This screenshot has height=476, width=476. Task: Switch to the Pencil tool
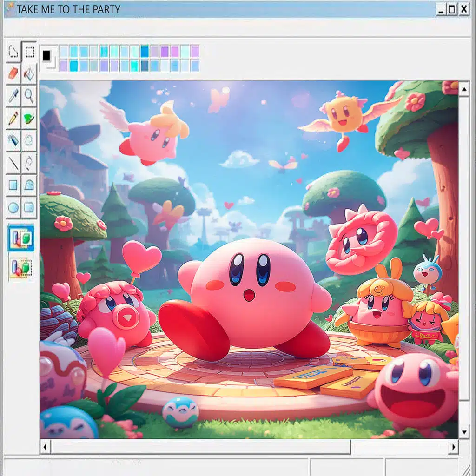(x=13, y=118)
